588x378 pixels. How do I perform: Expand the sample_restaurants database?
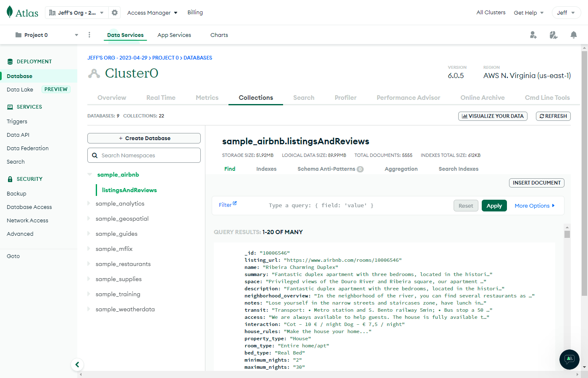pos(89,264)
